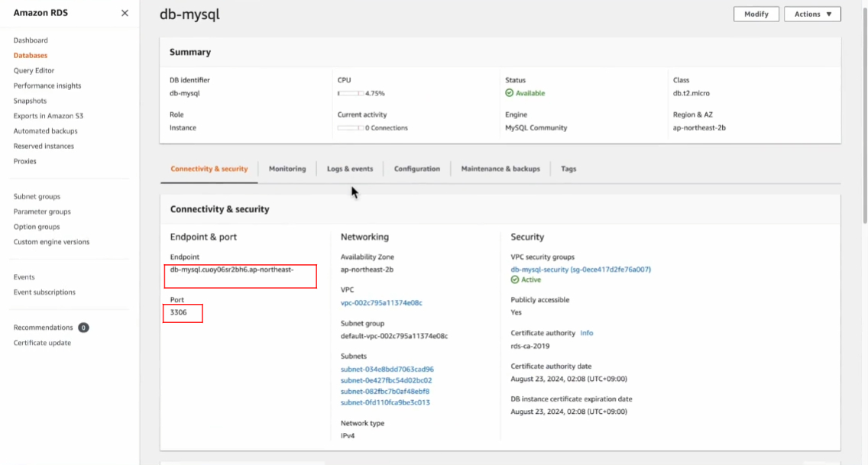Open Reserved instances
868x465 pixels.
click(x=44, y=146)
